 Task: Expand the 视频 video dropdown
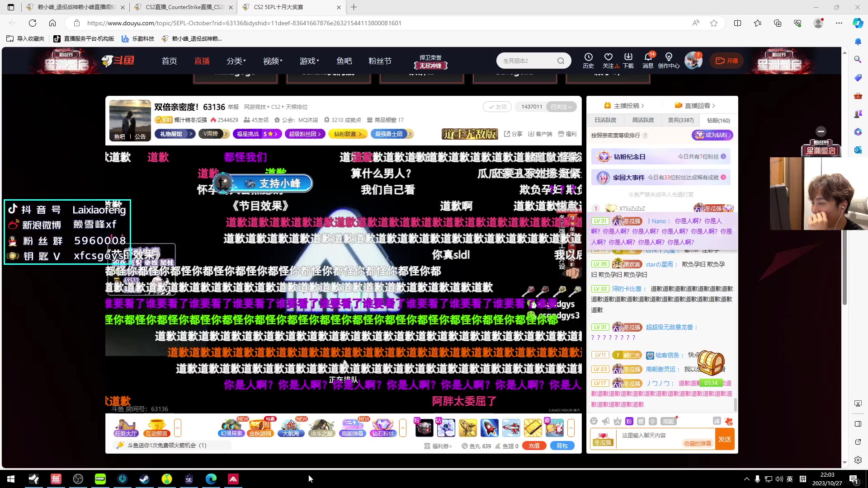point(273,61)
